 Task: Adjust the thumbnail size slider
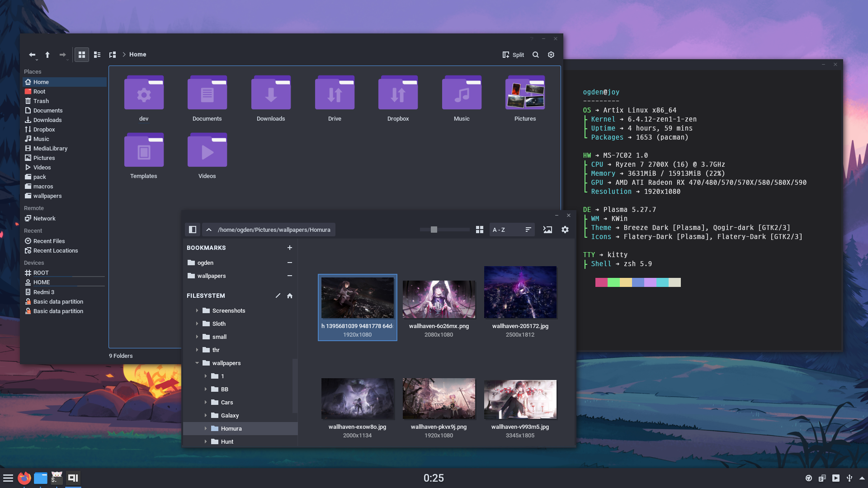coord(434,230)
